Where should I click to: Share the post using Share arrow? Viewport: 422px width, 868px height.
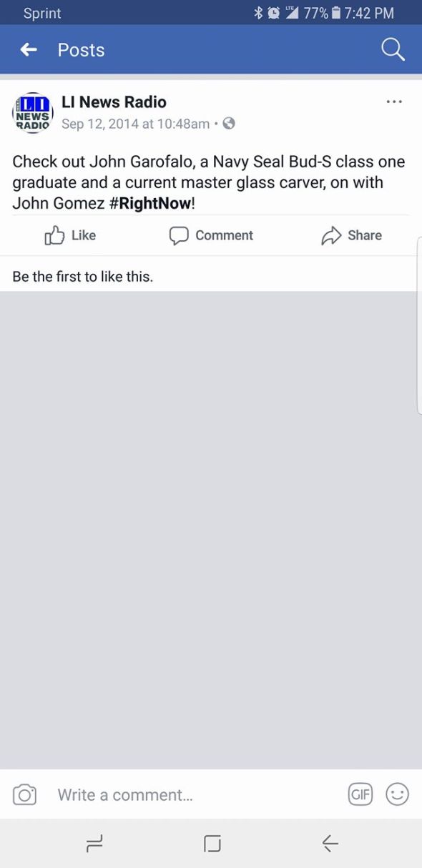[351, 235]
